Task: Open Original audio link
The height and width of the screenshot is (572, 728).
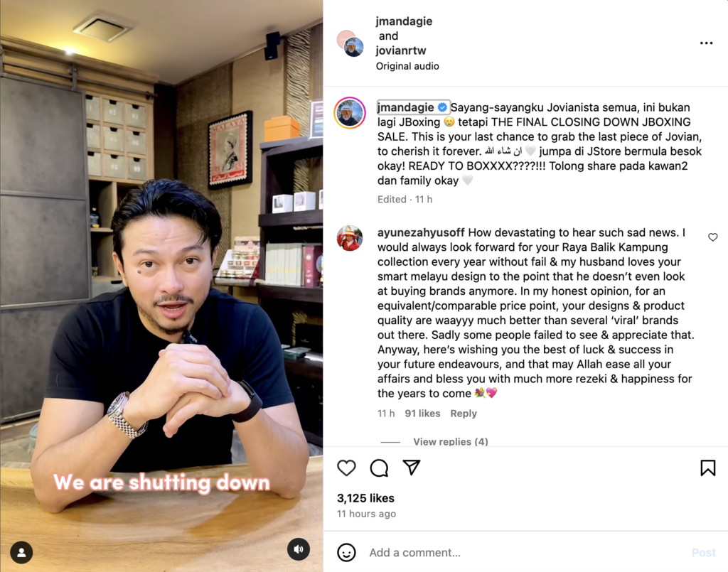Action: pyautogui.click(x=407, y=66)
